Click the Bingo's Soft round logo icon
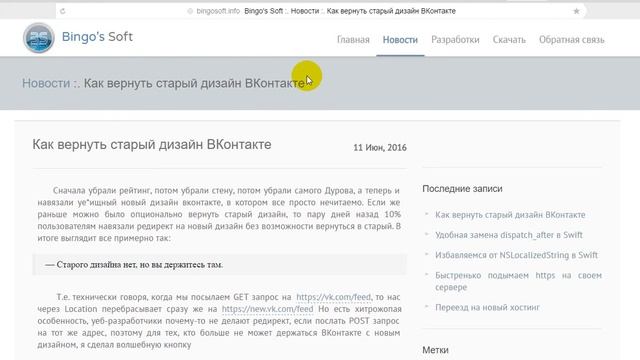The height and width of the screenshot is (360, 640). [x=39, y=38]
